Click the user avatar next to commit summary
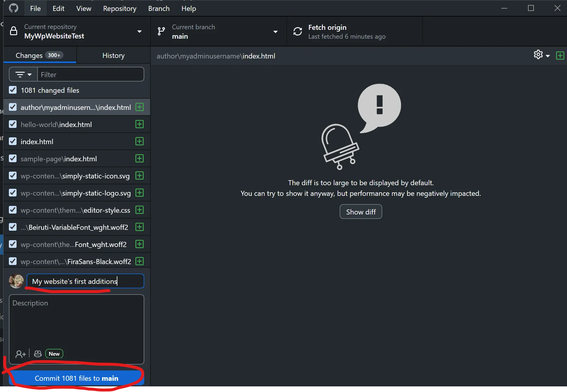This screenshot has height=392, width=567. coord(16,281)
